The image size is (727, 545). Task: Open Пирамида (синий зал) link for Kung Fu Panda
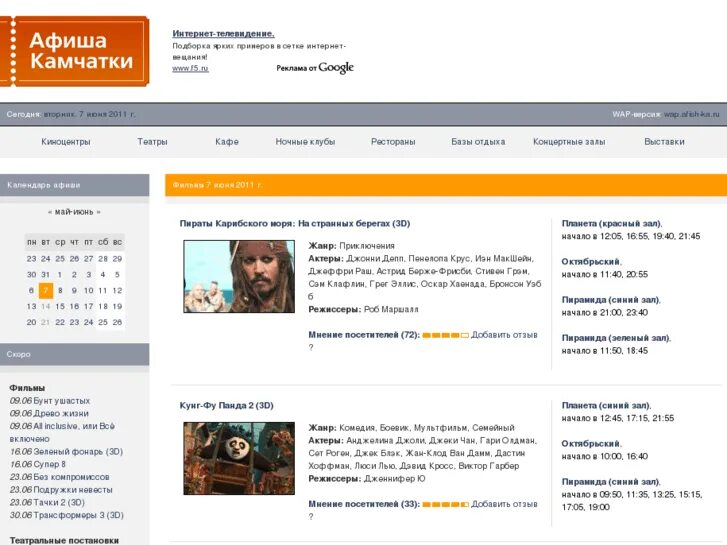611,481
